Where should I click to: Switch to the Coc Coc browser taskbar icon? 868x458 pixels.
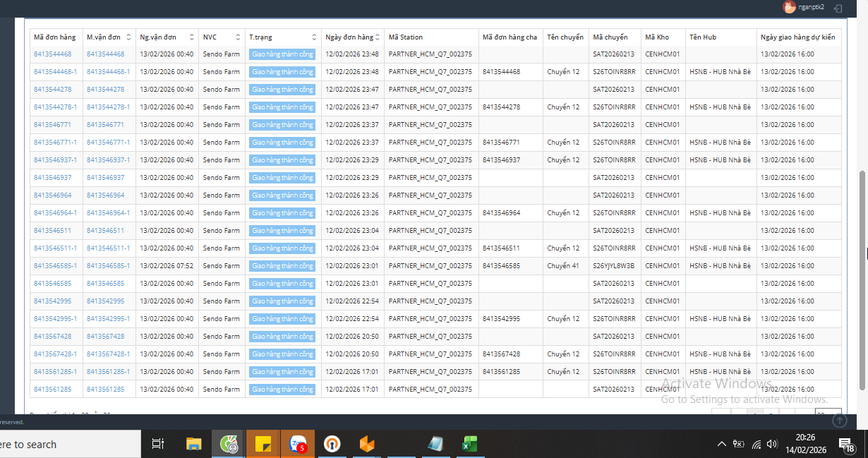(229, 444)
